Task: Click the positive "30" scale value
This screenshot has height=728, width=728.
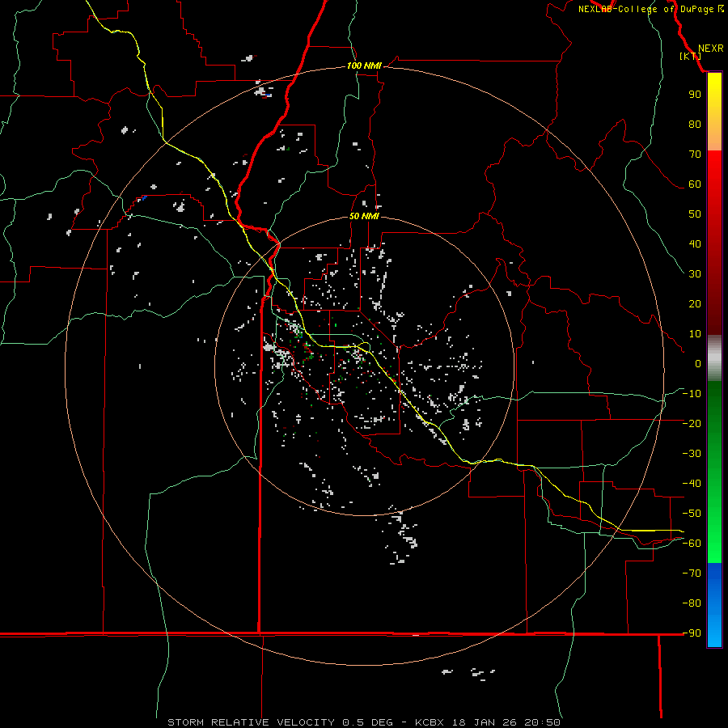Action: (695, 274)
